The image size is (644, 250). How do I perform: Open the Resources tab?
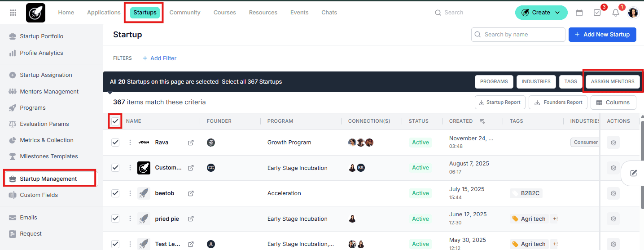tap(263, 13)
